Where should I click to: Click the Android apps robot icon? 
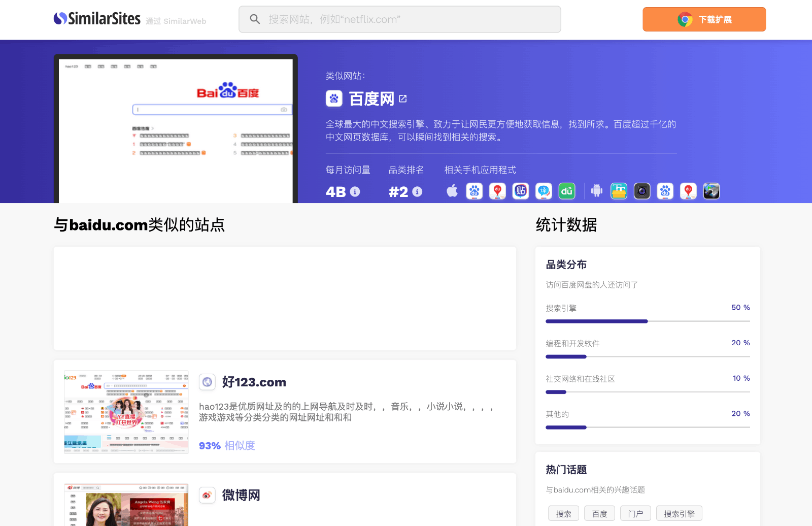[x=597, y=191]
